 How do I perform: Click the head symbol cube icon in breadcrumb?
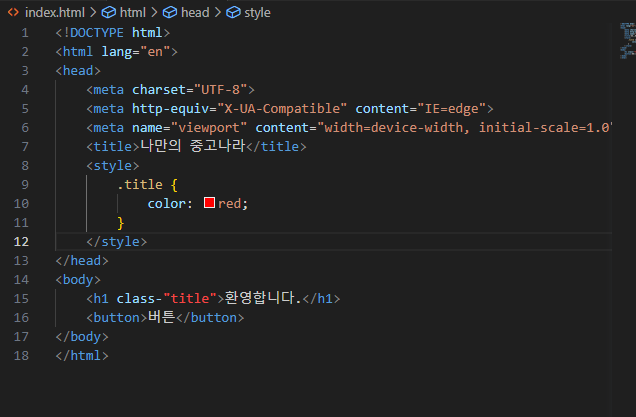(x=170, y=13)
